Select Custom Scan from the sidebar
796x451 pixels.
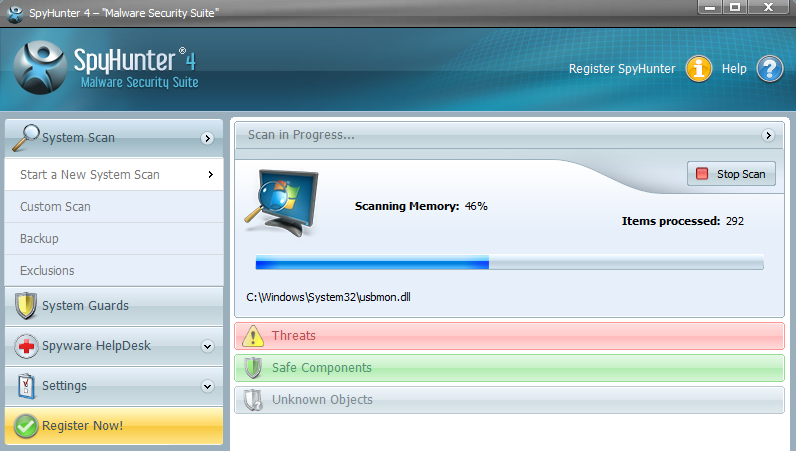(x=55, y=207)
